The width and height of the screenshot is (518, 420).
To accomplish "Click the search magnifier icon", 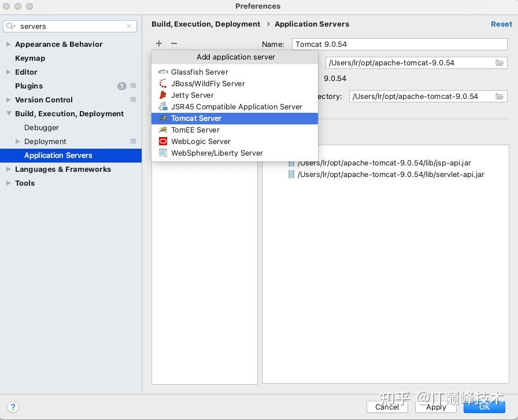I will click(x=10, y=26).
